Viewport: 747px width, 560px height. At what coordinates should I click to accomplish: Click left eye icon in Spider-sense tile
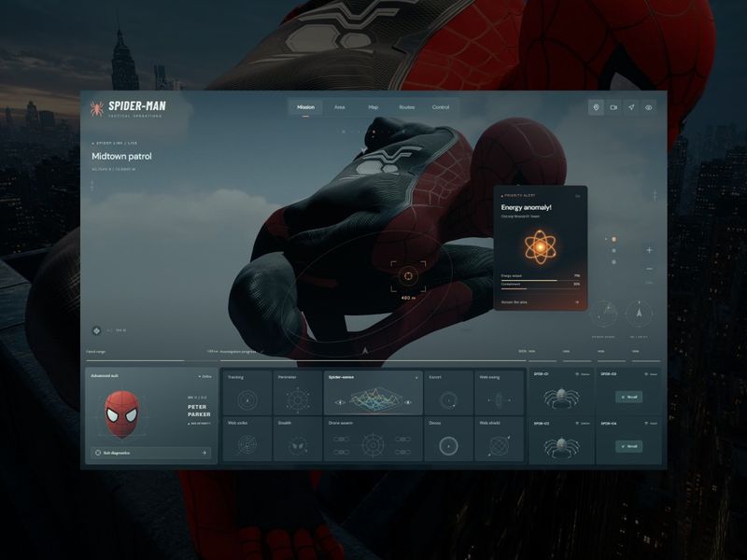click(339, 402)
